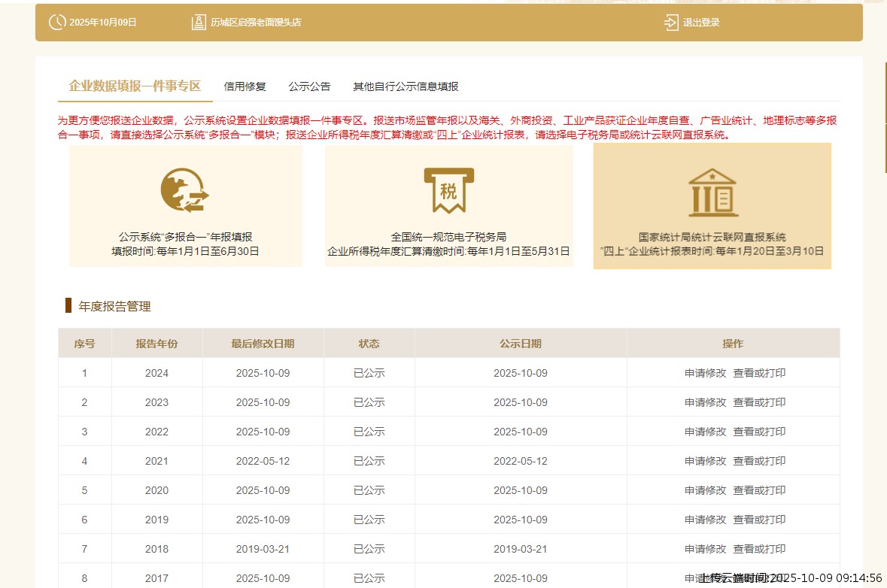Click 申请修改 for the 2018 report
The width and height of the screenshot is (887, 588).
click(705, 549)
